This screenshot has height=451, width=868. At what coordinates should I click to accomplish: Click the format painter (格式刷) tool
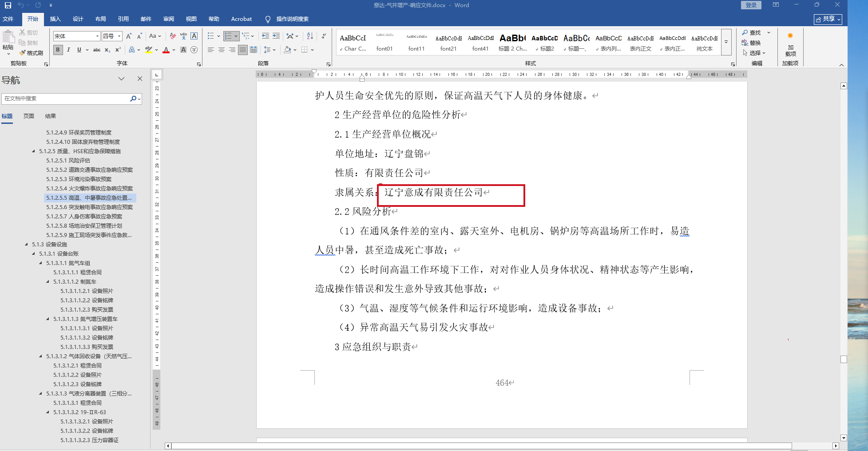(31, 53)
